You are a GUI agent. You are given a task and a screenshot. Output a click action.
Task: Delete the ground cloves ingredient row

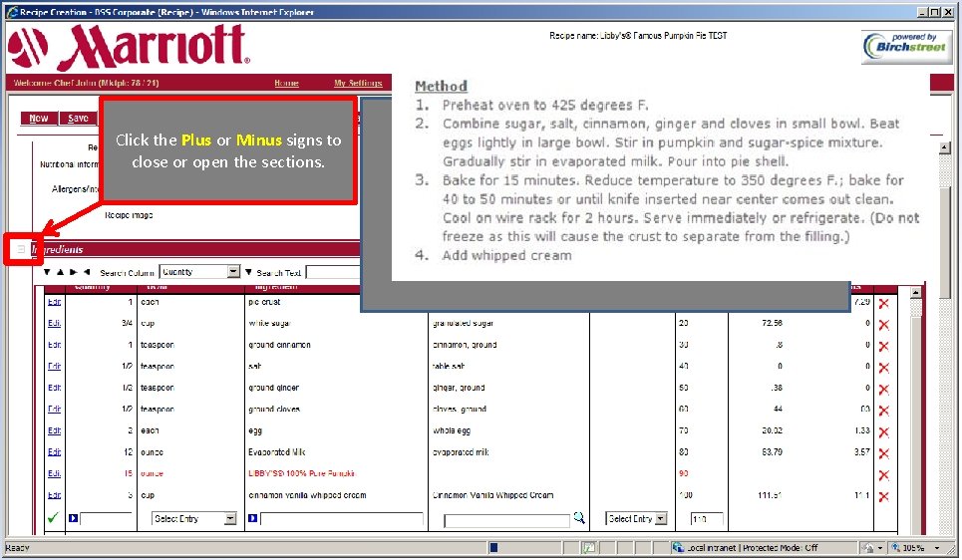coord(883,411)
